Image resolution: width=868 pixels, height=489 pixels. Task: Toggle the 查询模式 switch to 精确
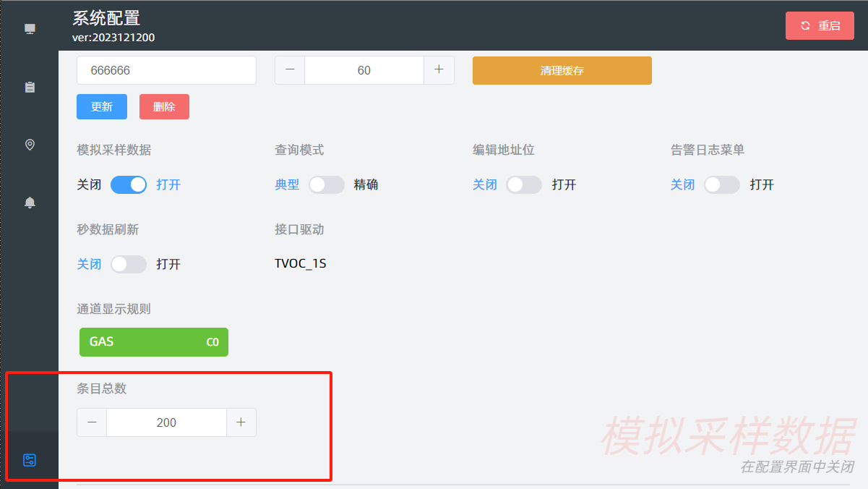327,184
